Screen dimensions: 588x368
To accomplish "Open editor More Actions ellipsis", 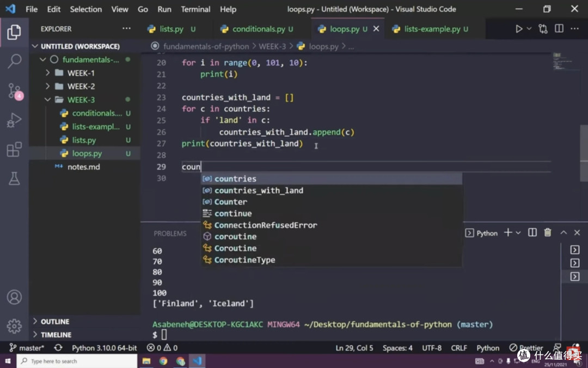I will [574, 28].
